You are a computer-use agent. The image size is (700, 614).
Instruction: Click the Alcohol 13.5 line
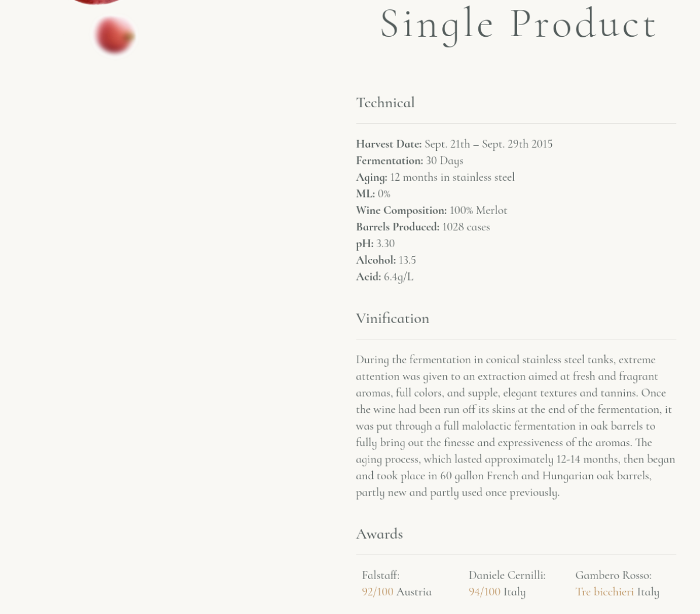[x=386, y=260]
